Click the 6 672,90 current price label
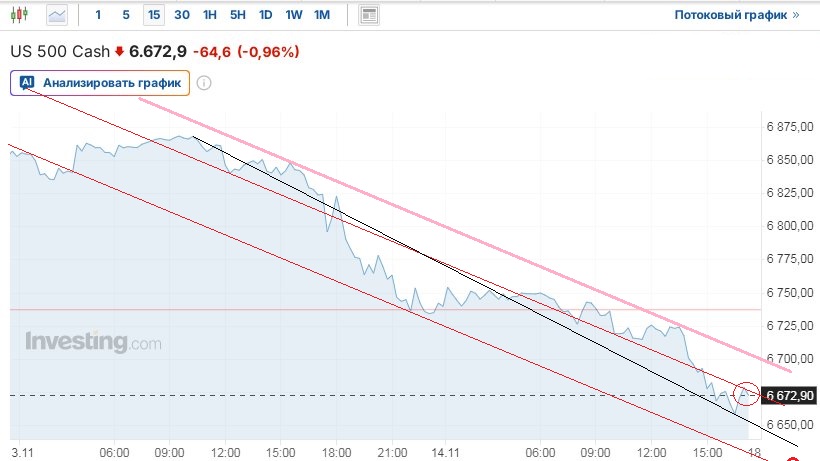 (x=790, y=396)
